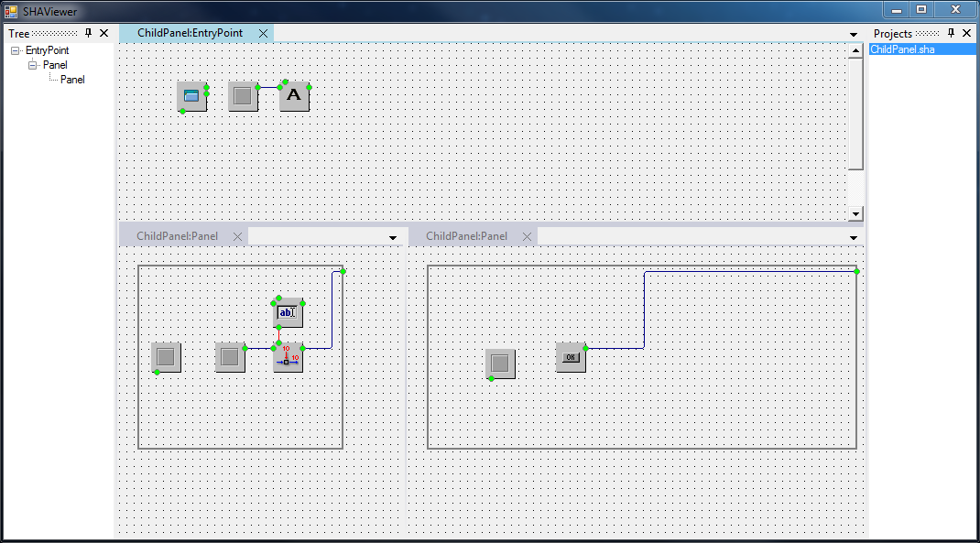Click SHAViewer application icon in title bar
The height and width of the screenshot is (543, 980).
pos(11,11)
